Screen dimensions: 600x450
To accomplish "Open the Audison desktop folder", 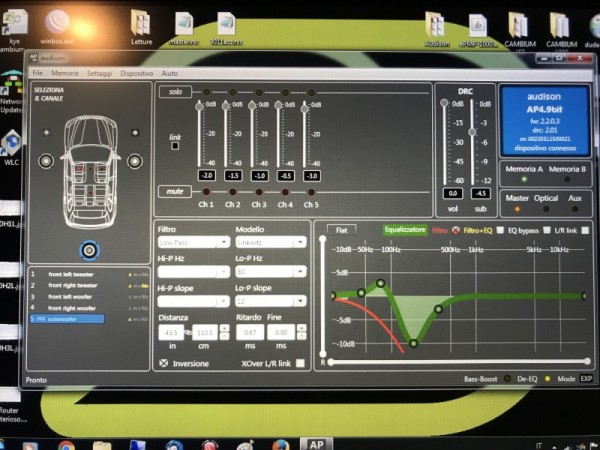I will (436, 30).
